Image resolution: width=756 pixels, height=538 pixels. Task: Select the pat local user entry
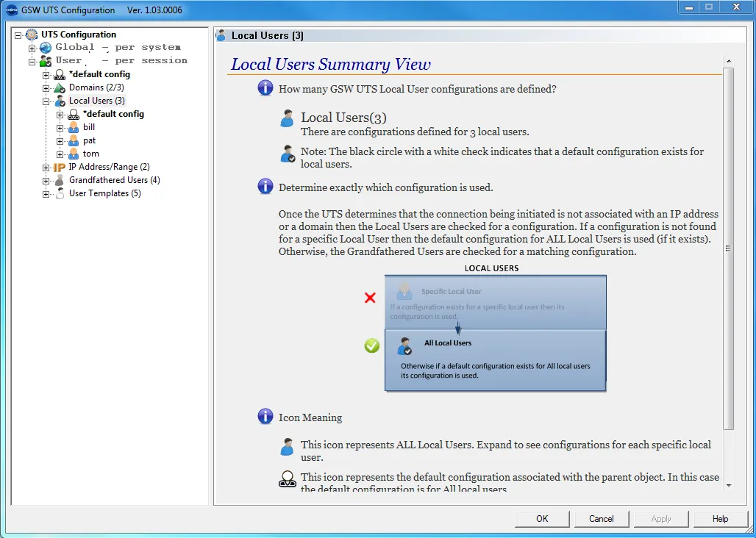click(x=89, y=140)
